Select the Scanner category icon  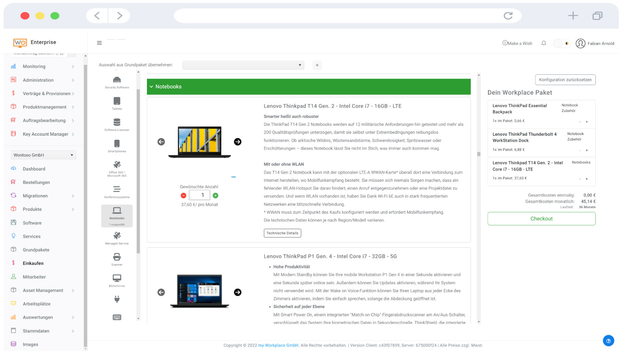click(117, 257)
